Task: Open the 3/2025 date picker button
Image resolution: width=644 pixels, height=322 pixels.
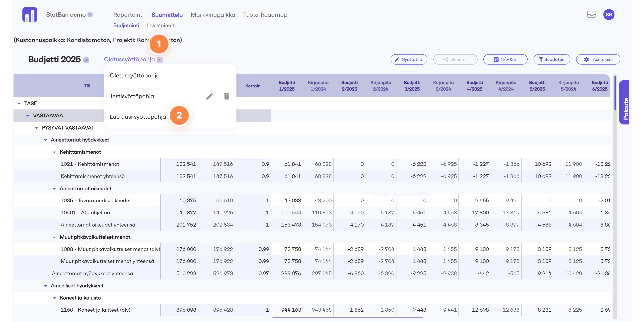Action: coord(505,60)
